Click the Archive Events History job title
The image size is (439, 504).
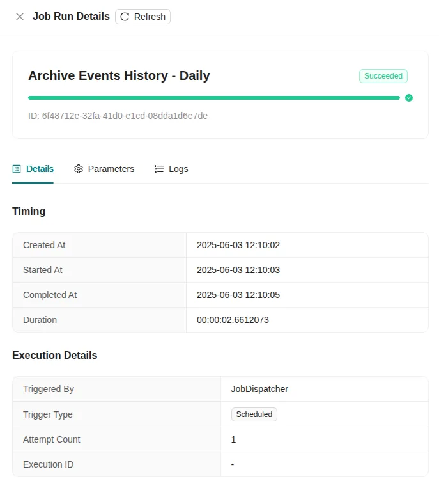119,75
